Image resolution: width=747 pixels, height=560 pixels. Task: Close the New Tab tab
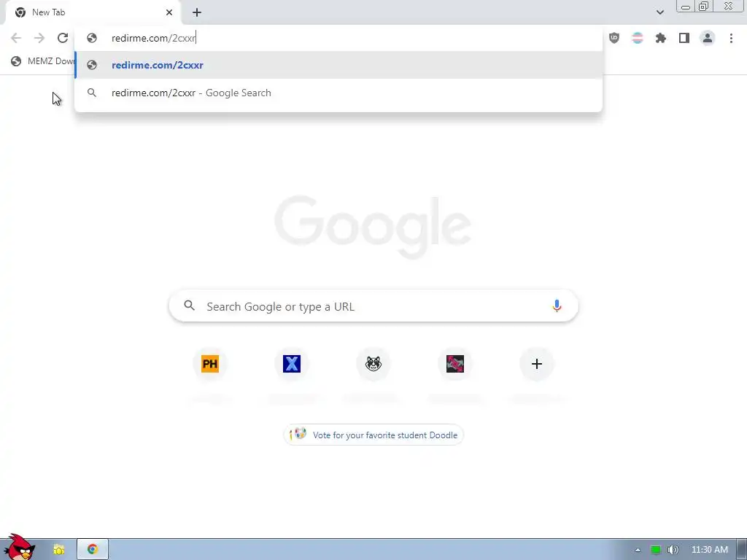(169, 12)
